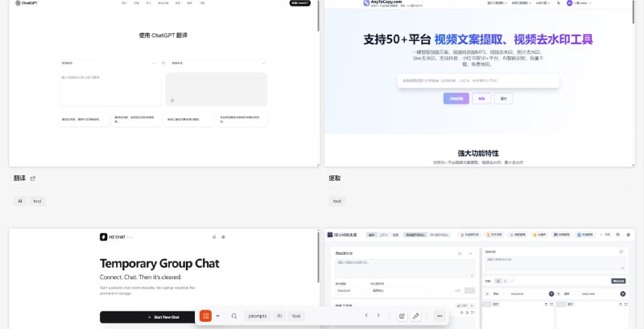644x329 pixels.
Task: Click the original prompt text area in optimizer
Action: pyautogui.click(x=405, y=269)
